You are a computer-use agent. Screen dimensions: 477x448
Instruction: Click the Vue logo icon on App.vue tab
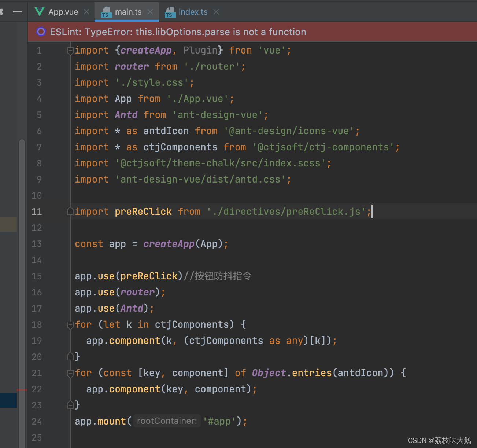coord(40,12)
